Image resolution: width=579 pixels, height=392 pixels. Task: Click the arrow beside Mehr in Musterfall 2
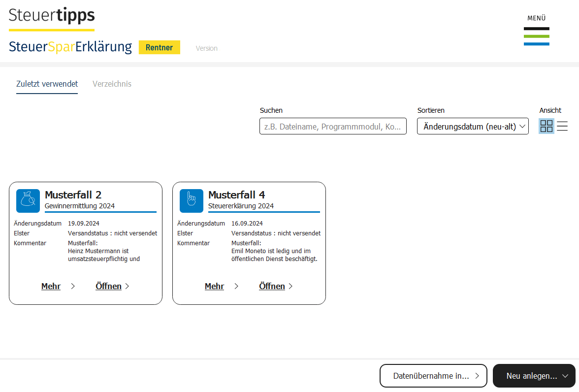pyautogui.click(x=73, y=286)
